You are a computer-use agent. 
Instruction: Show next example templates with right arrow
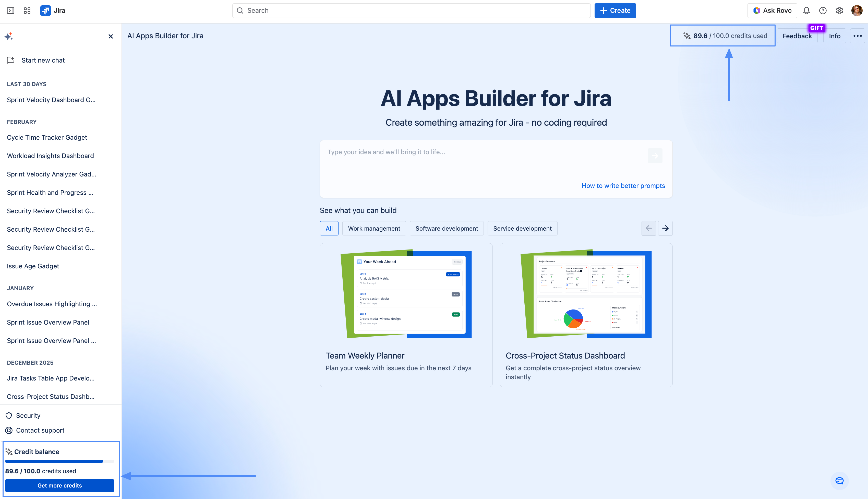click(665, 228)
